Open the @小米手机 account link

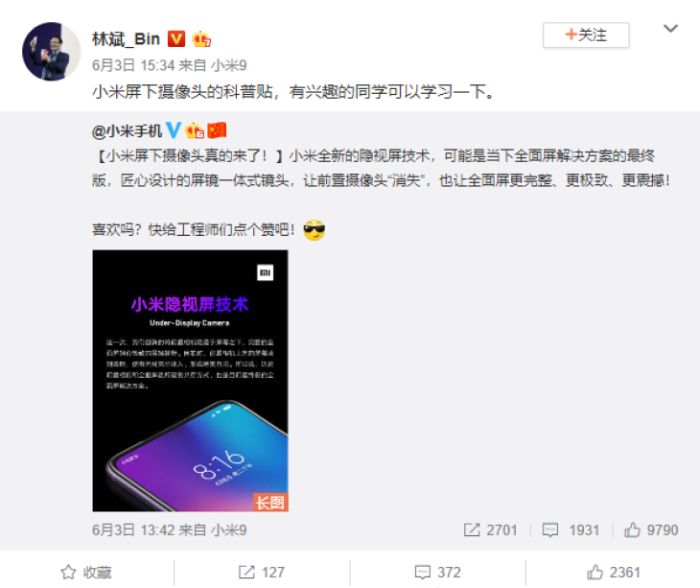[x=127, y=130]
